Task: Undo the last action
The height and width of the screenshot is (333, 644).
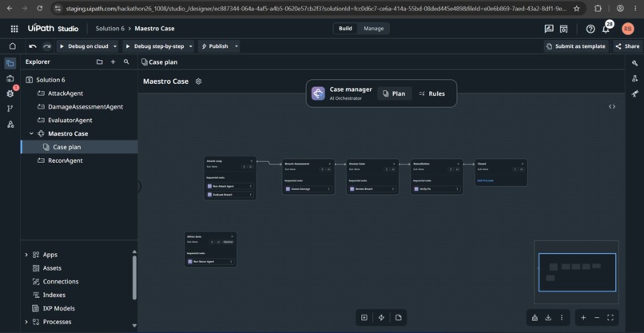Action: point(33,46)
